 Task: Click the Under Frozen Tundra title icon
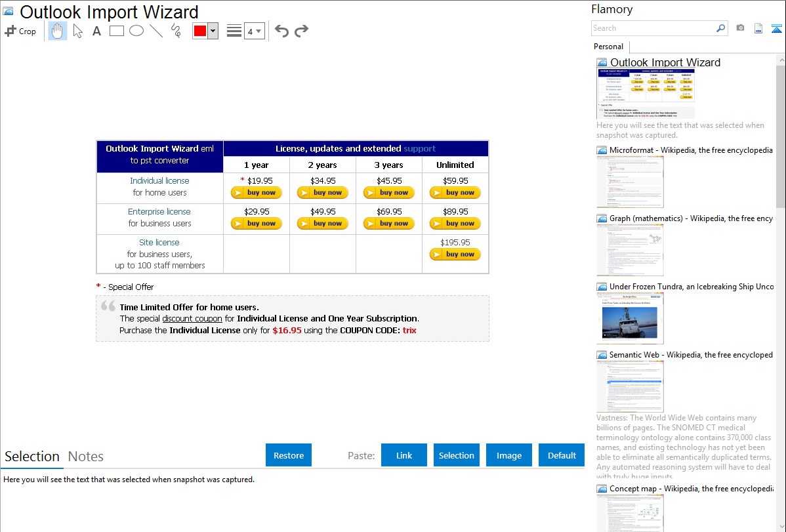click(602, 287)
